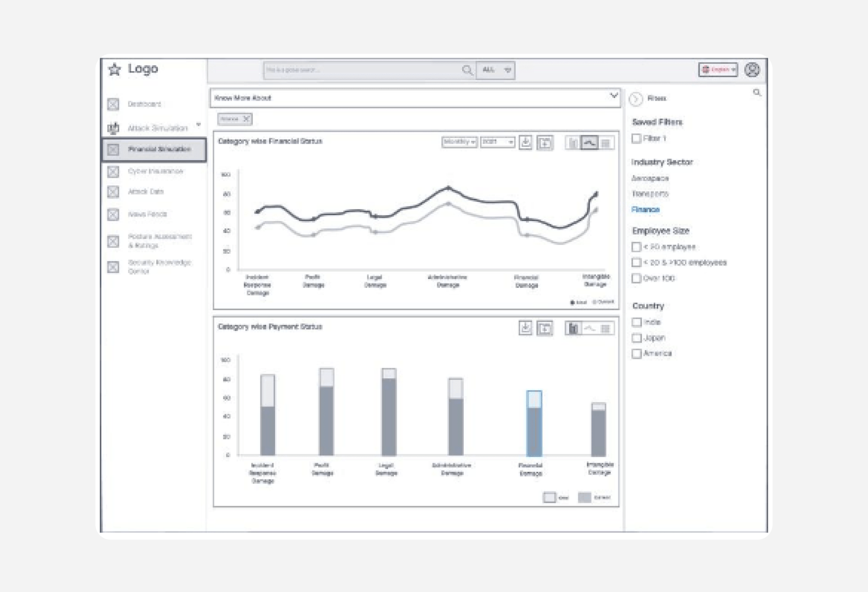Image resolution: width=868 pixels, height=592 pixels.
Task: Select the highlighted Financial Damage bar
Action: (534, 423)
